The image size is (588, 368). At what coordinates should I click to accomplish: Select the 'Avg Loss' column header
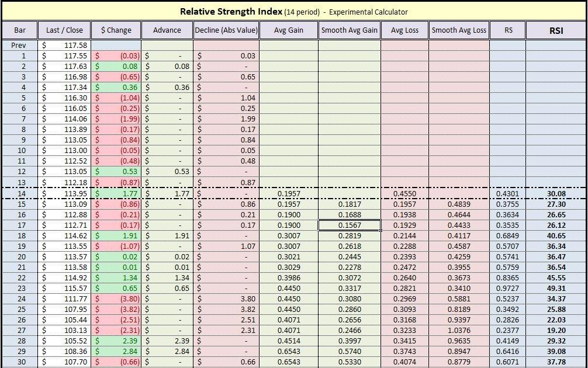[404, 30]
